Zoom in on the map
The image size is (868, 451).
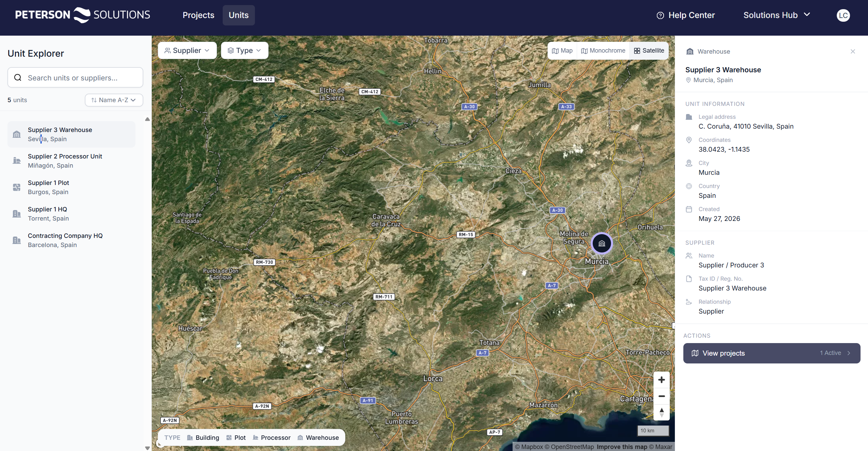(661, 380)
